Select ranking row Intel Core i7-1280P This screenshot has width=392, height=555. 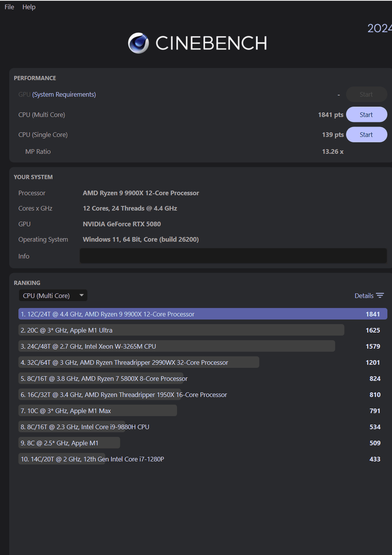coord(203,459)
